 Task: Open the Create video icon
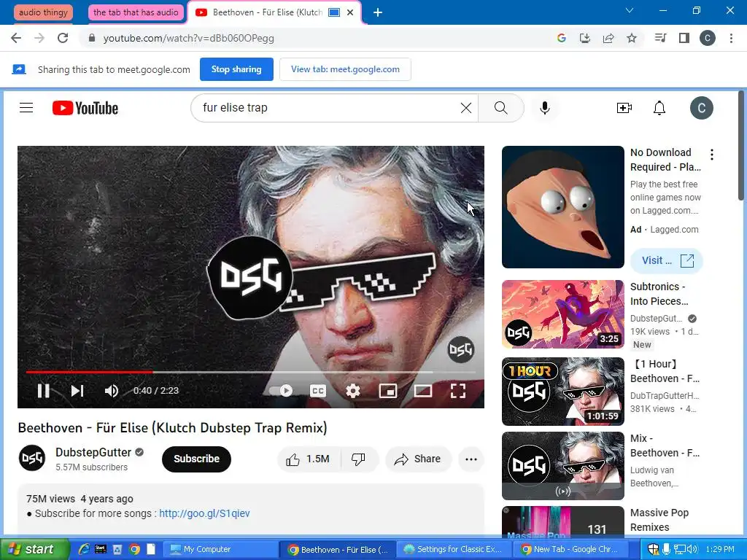624,108
